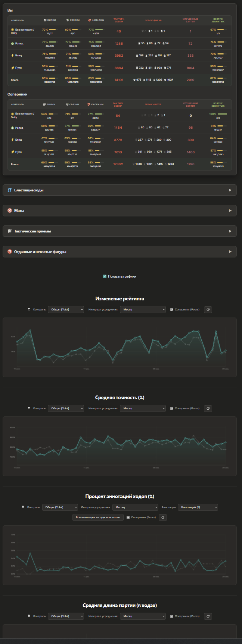The height and width of the screenshot is (644, 242).
Task: Click the Отданные и невзятые фигуры icon
Action: [10, 252]
